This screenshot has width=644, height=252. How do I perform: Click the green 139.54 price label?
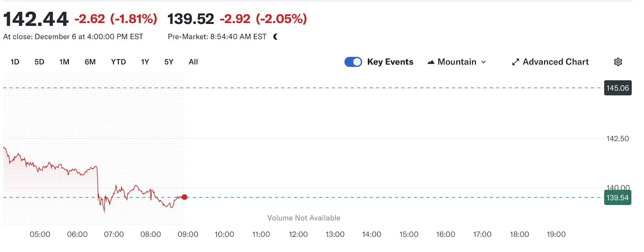click(x=618, y=198)
